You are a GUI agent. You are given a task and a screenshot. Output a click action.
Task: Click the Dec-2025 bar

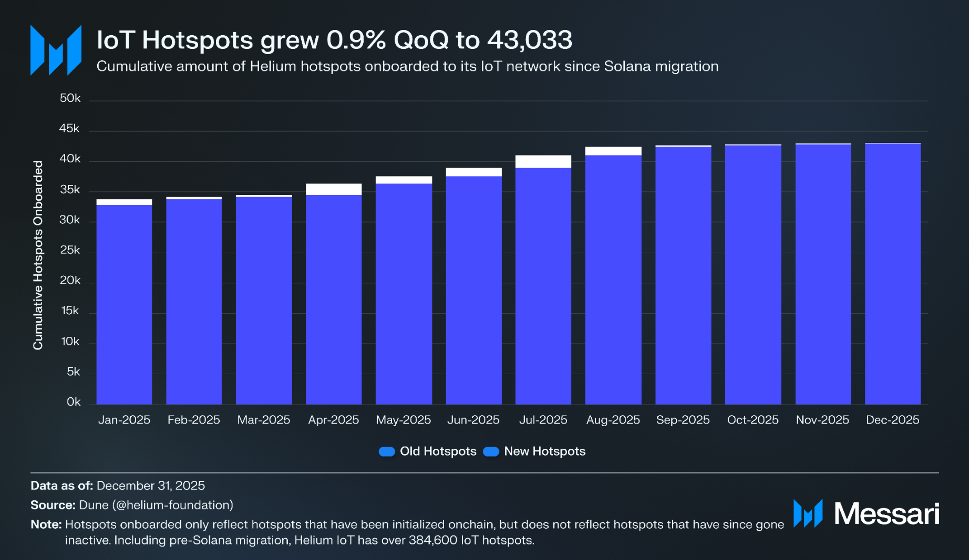[x=893, y=274]
